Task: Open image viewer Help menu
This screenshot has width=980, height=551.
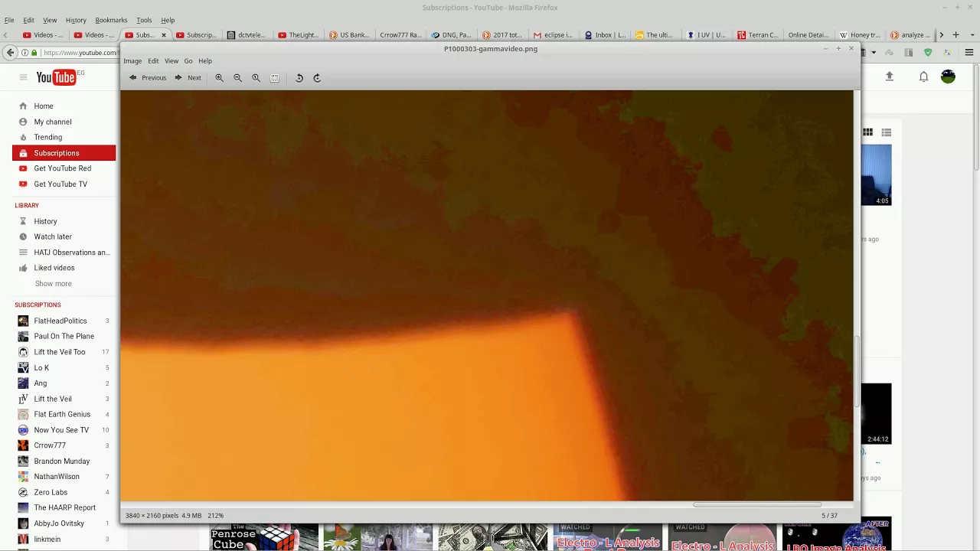Action: click(205, 60)
